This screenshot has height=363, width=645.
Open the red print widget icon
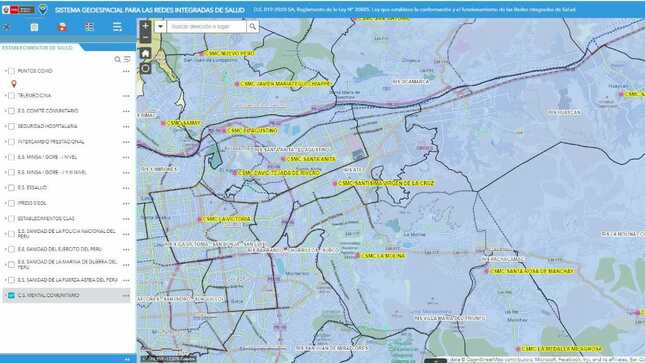(x=62, y=27)
